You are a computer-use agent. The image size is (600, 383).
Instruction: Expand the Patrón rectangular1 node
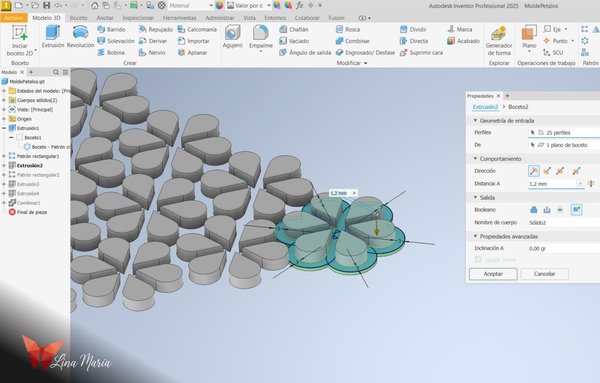[4, 156]
